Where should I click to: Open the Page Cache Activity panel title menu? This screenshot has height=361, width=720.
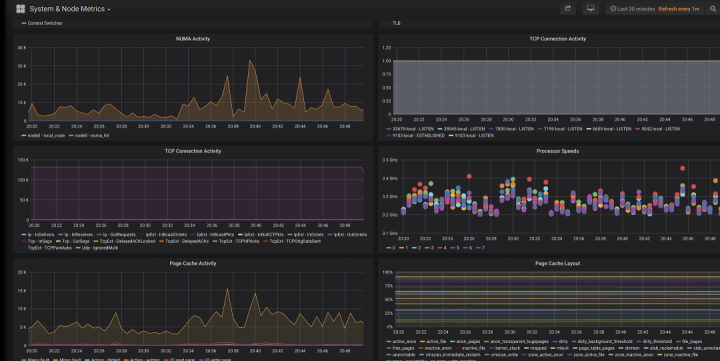193,263
